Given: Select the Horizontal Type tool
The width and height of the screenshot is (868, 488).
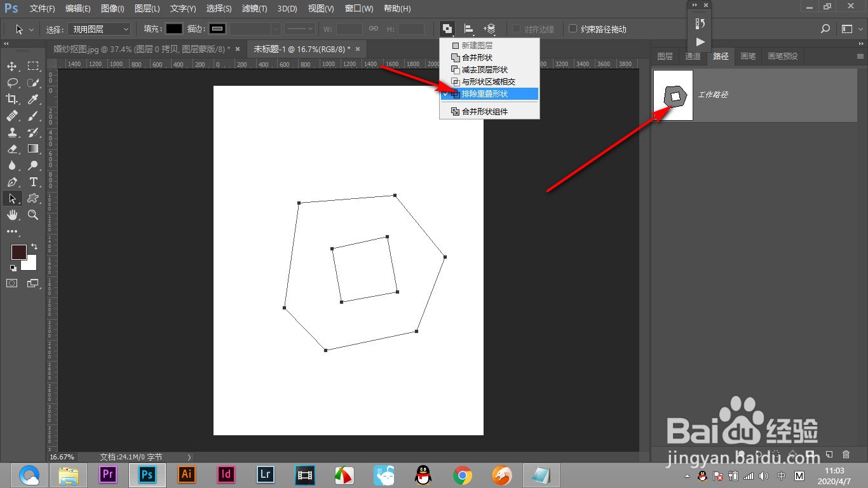Looking at the screenshot, I should coord(33,182).
